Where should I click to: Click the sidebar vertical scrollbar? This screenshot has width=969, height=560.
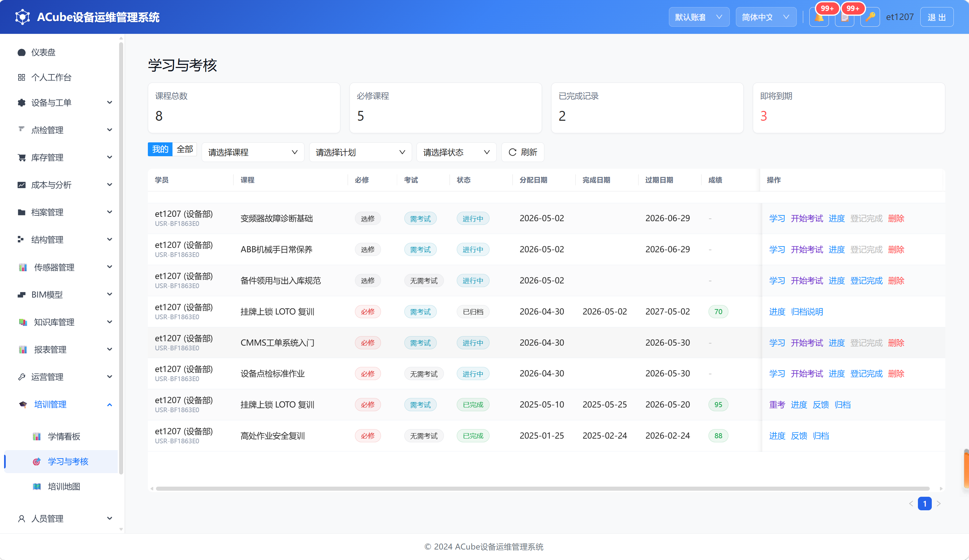[121, 258]
